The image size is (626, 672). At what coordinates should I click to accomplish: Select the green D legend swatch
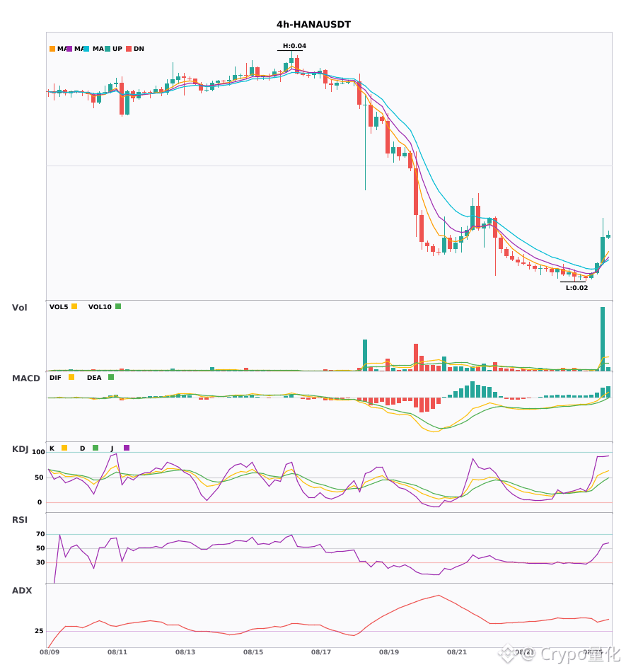click(95, 448)
